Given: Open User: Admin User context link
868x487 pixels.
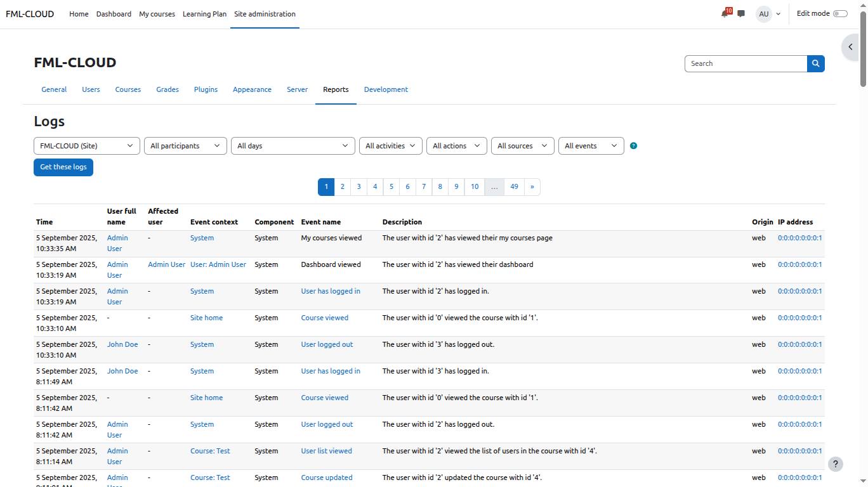Looking at the screenshot, I should (218, 265).
